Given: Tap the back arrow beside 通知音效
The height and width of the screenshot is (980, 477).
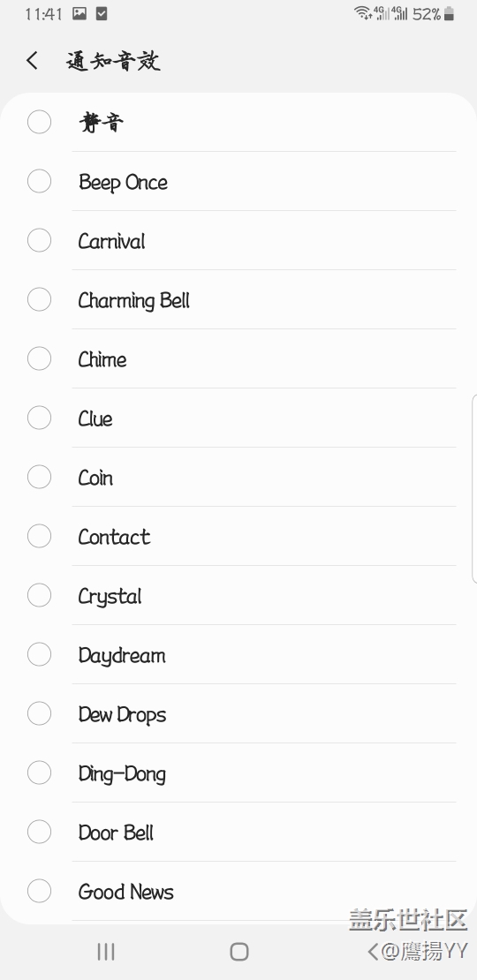Looking at the screenshot, I should pos(33,61).
